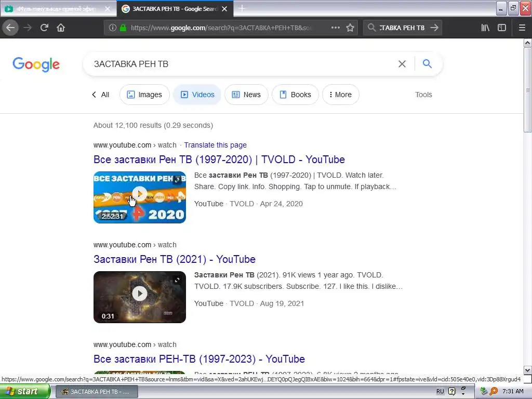Click the toolbar search box text
This screenshot has width=532, height=399.
click(x=402, y=28)
